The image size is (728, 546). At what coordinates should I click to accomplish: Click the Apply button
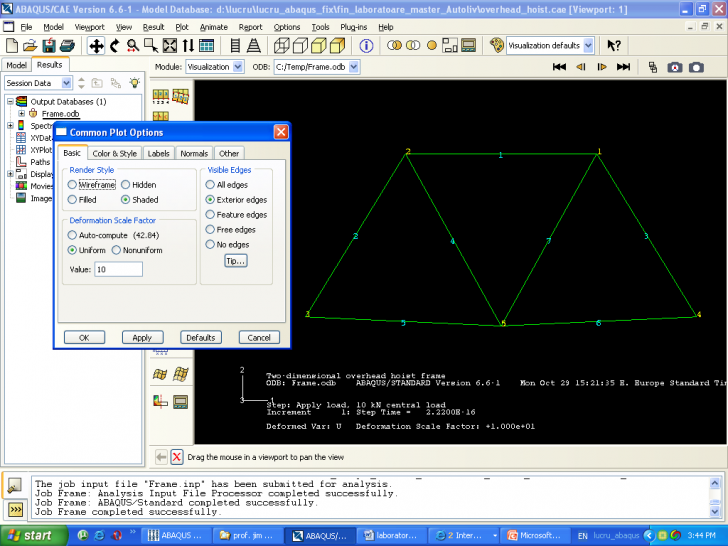click(x=142, y=338)
